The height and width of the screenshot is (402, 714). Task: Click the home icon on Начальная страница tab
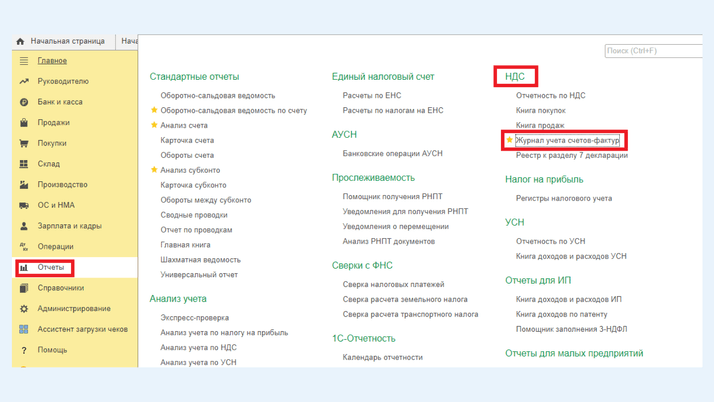(x=20, y=41)
